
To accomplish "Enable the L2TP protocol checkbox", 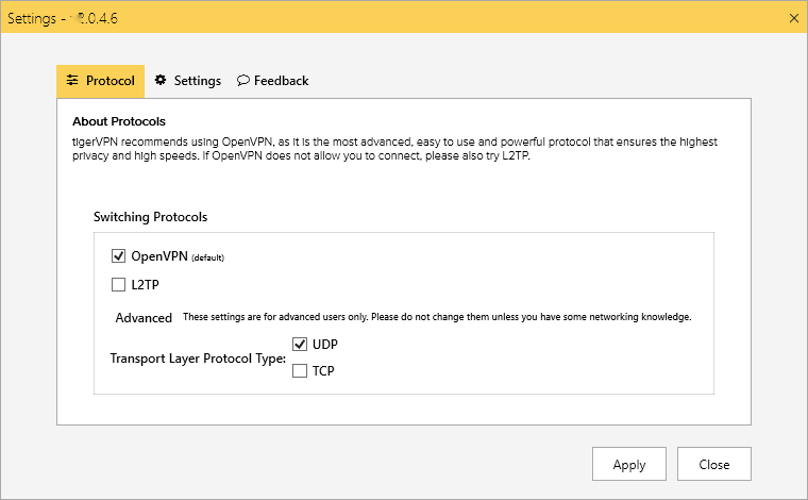I will (119, 285).
